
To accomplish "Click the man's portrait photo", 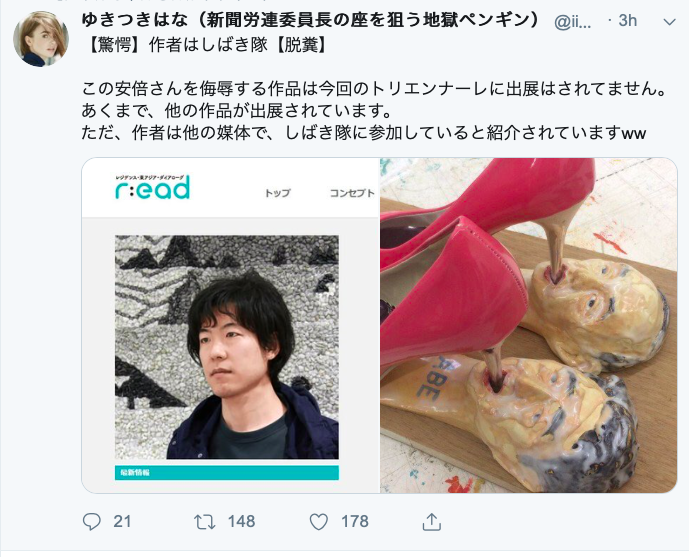I will click(227, 347).
